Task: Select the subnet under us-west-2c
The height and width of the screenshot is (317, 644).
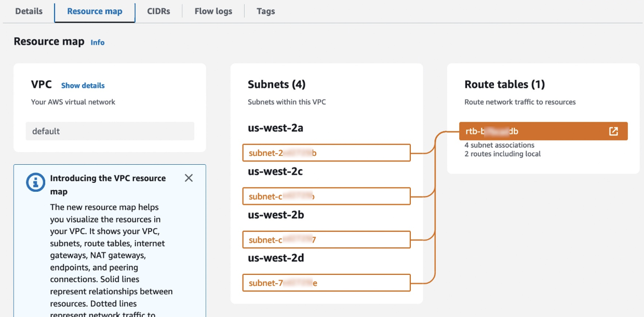Action: [327, 196]
